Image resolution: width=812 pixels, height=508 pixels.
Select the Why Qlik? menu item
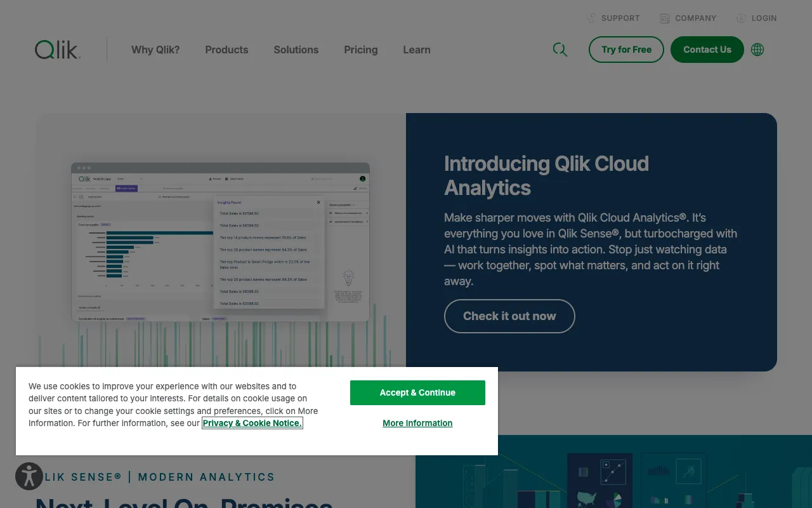pyautogui.click(x=155, y=50)
